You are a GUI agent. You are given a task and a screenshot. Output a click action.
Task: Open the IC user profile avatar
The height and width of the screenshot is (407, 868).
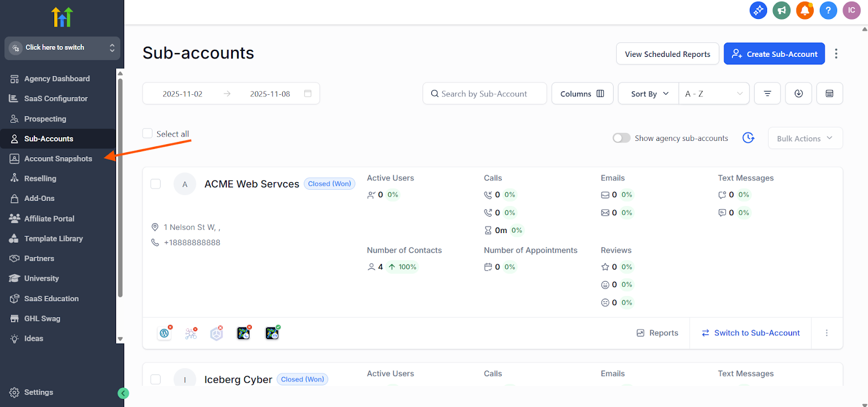click(851, 10)
